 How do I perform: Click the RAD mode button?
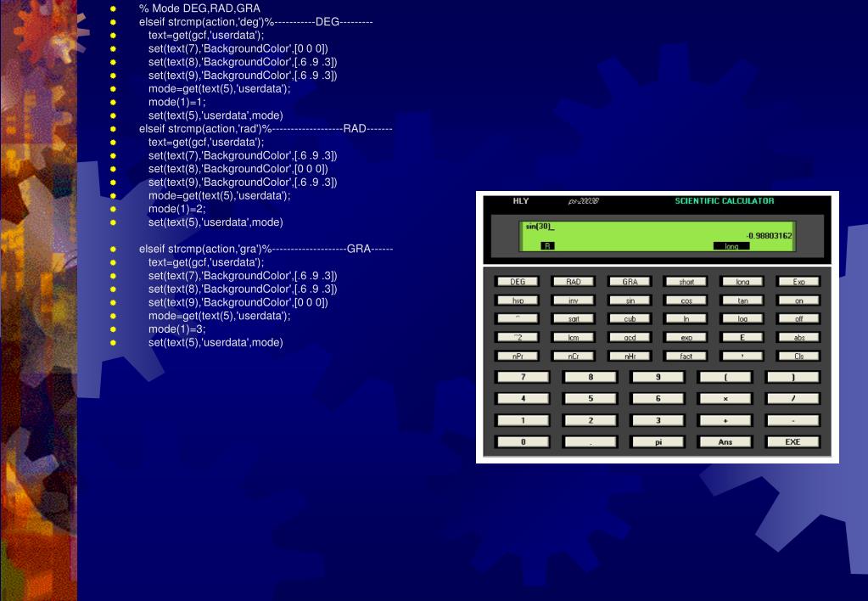point(574,281)
